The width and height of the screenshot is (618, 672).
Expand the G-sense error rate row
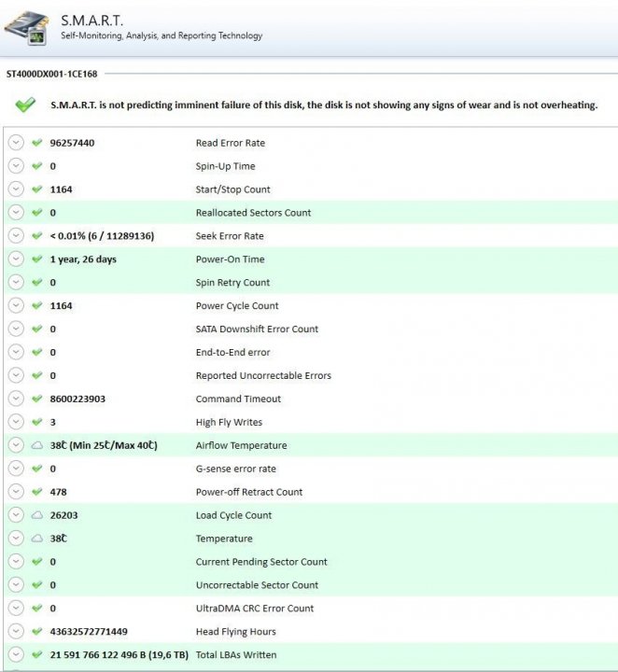coord(16,469)
